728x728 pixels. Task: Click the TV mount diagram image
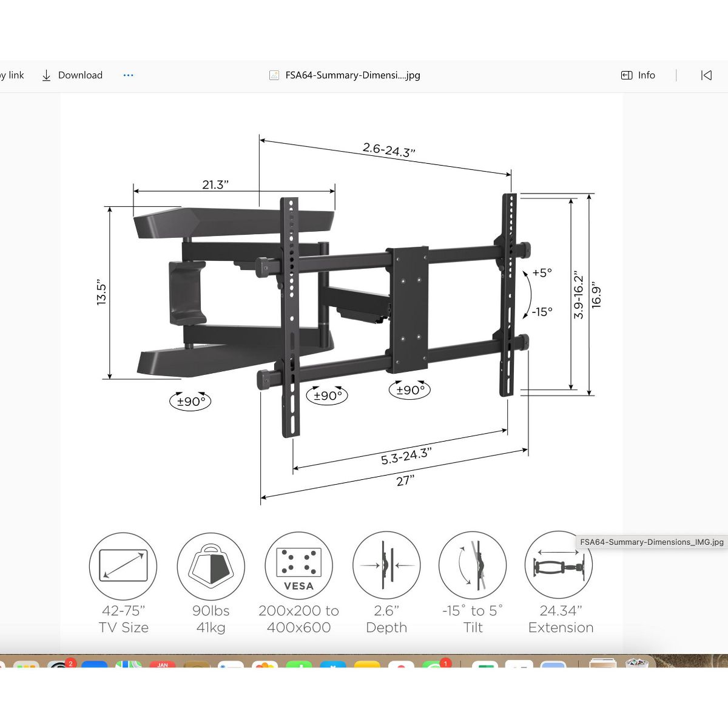click(341, 315)
